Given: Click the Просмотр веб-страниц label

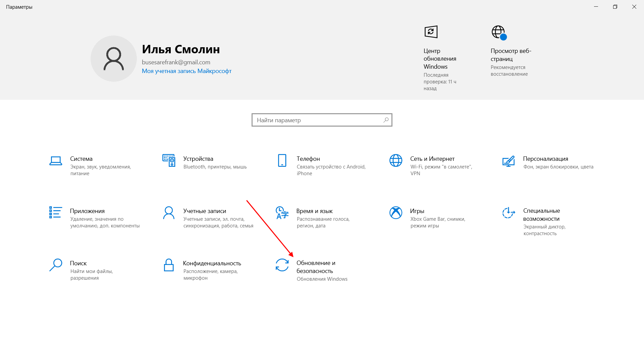Looking at the screenshot, I should [511, 55].
